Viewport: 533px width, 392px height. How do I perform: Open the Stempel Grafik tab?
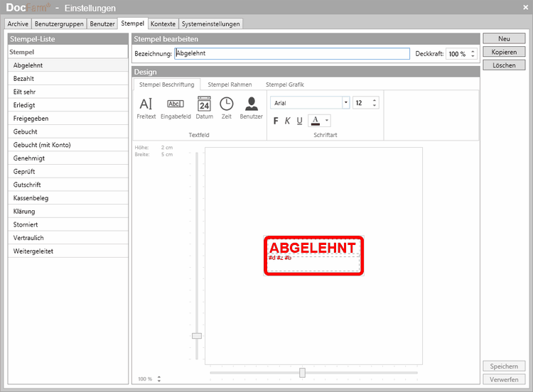tap(285, 85)
